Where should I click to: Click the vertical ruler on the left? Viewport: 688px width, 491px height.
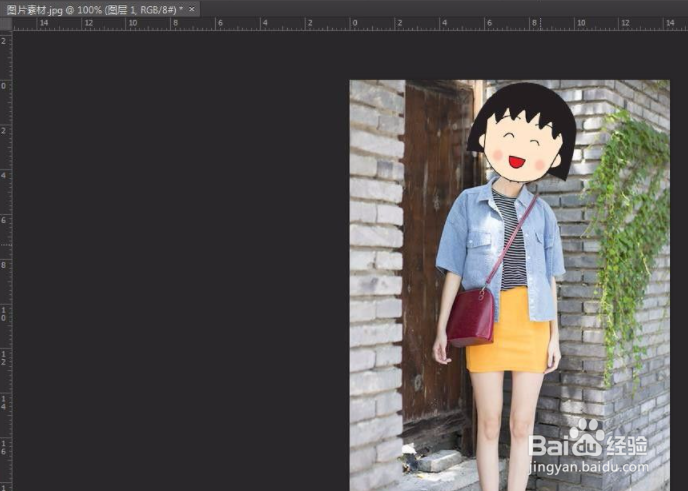pyautogui.click(x=6, y=261)
